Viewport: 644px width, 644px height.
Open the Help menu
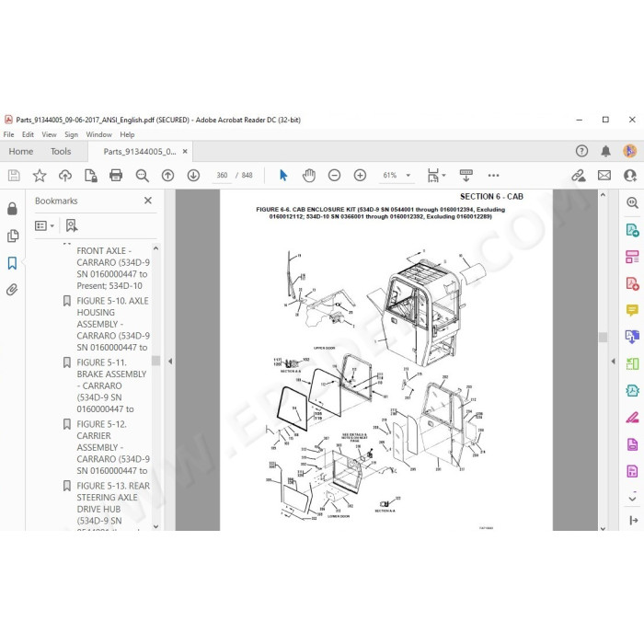(x=127, y=134)
